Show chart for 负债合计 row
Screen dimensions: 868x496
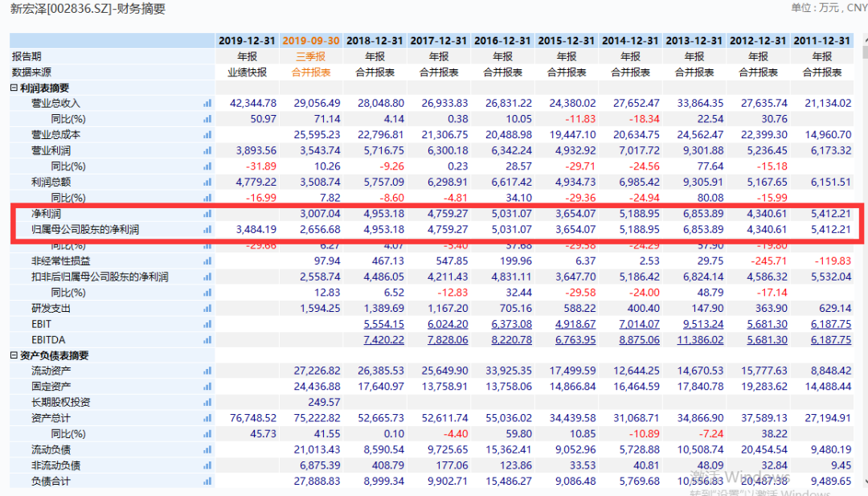207,481
